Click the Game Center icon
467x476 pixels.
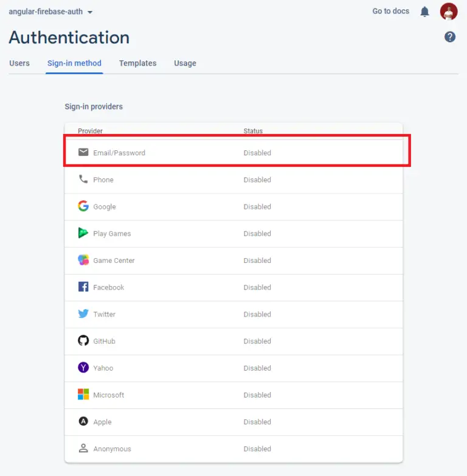[x=83, y=260]
